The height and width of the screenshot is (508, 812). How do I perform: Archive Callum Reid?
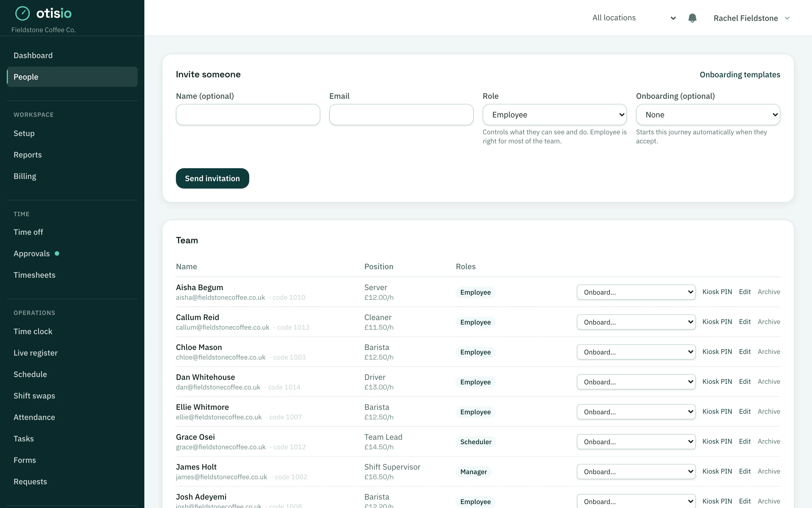pos(769,322)
